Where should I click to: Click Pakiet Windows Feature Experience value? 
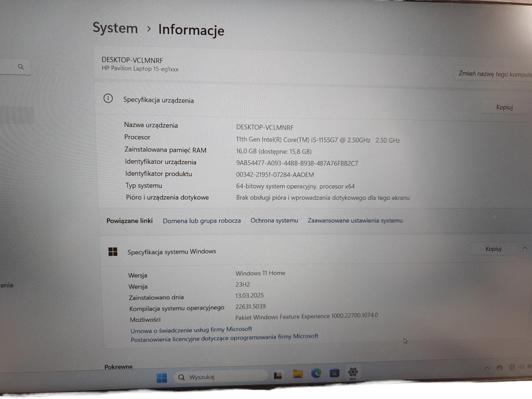tap(306, 316)
